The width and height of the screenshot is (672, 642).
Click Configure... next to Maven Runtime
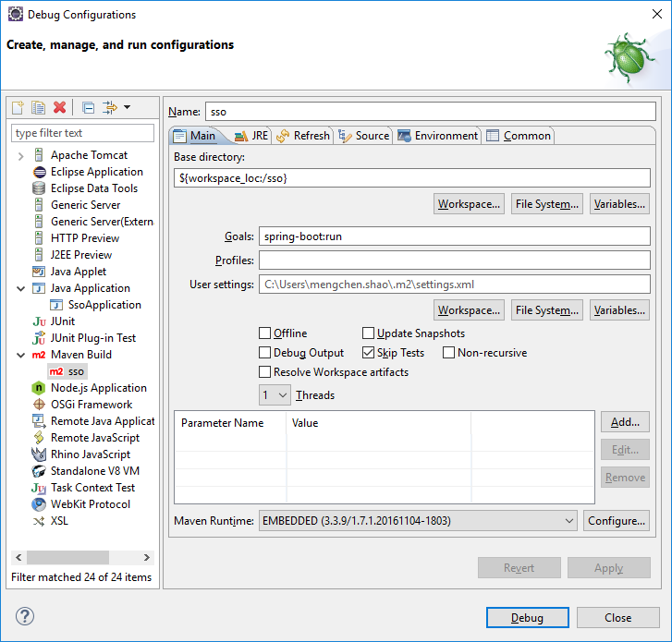pos(617,521)
